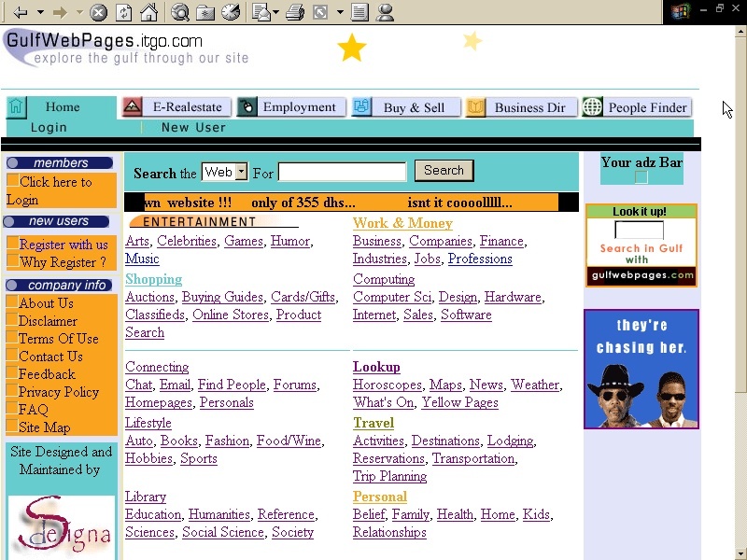This screenshot has width=747, height=560.
Task: Click the Buy & Sell blue icon
Action: [361, 106]
